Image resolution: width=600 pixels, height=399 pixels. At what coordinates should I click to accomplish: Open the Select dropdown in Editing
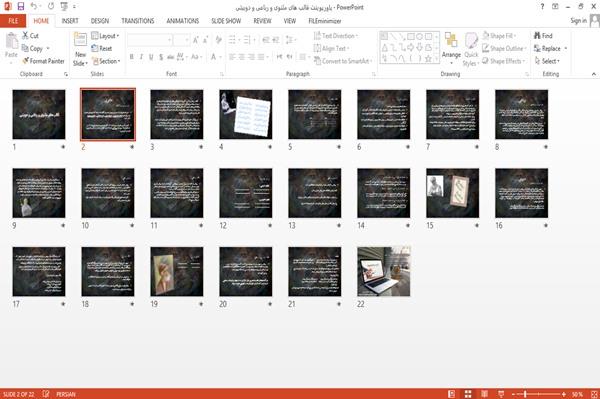(x=547, y=61)
